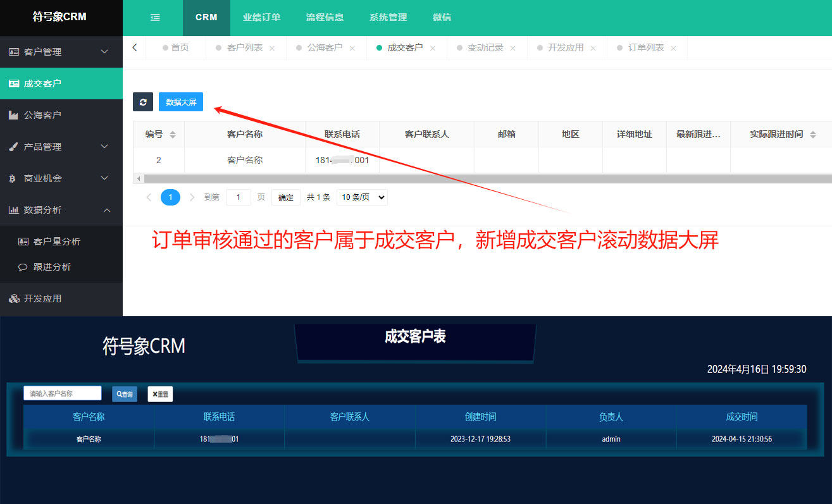Click the 2024-04-15 21:30:56 成交时间 cell
This screenshot has width=832, height=504.
pyautogui.click(x=742, y=439)
